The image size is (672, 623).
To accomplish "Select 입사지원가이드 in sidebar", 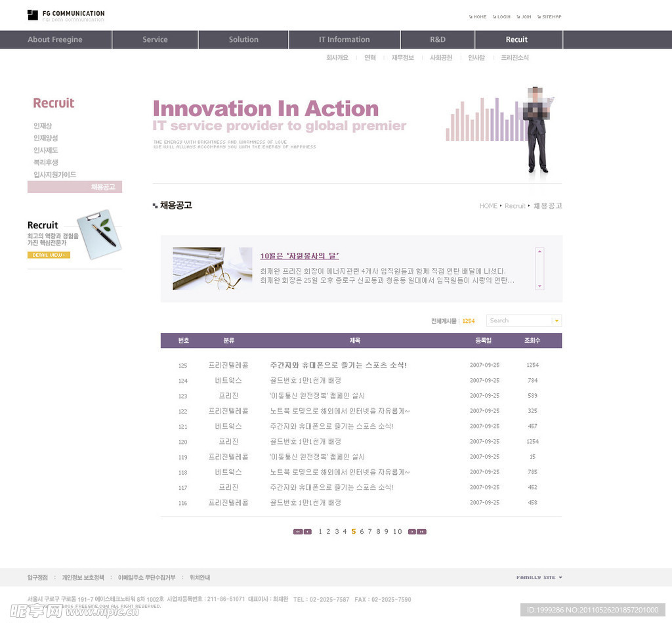I will click(x=54, y=175).
